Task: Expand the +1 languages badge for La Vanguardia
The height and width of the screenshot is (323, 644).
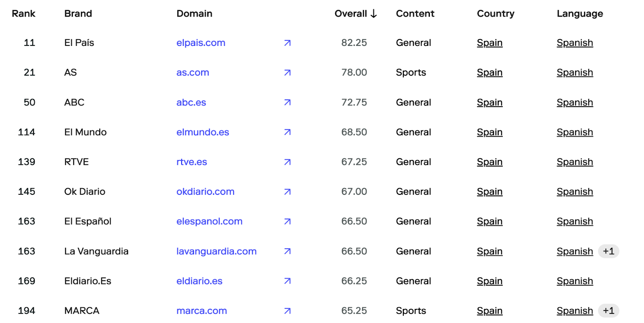Action: click(608, 251)
